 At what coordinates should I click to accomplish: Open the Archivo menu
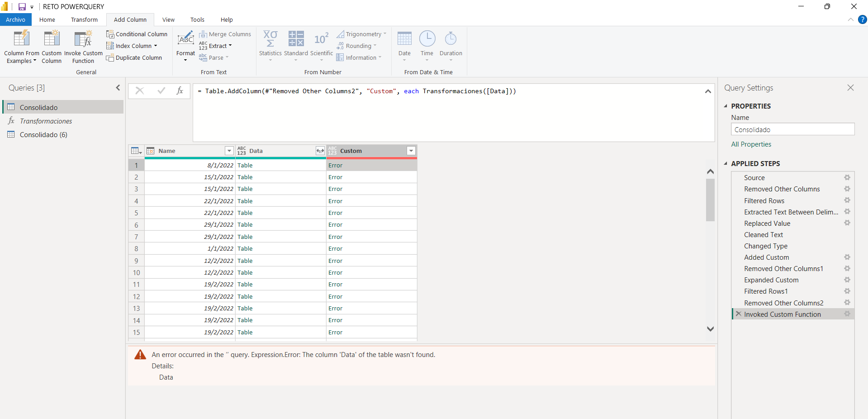tap(15, 20)
